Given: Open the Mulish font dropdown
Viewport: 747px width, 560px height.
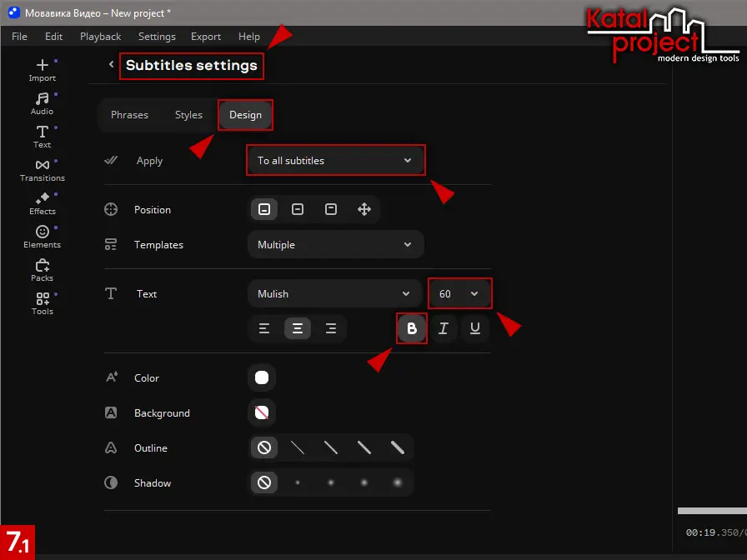Looking at the screenshot, I should click(335, 294).
